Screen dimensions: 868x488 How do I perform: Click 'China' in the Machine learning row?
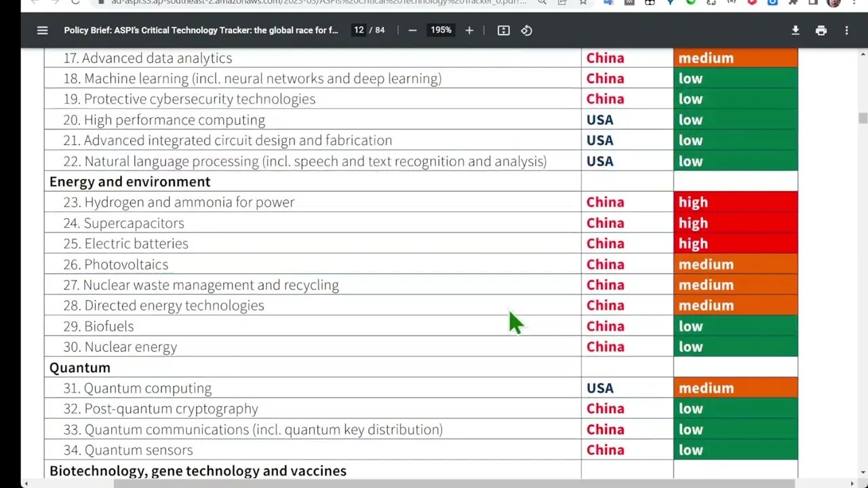(605, 79)
